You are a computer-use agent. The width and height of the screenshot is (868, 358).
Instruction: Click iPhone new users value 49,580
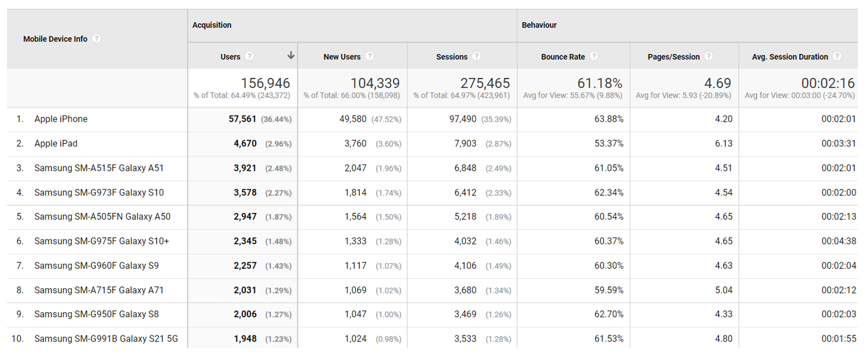pyautogui.click(x=353, y=119)
